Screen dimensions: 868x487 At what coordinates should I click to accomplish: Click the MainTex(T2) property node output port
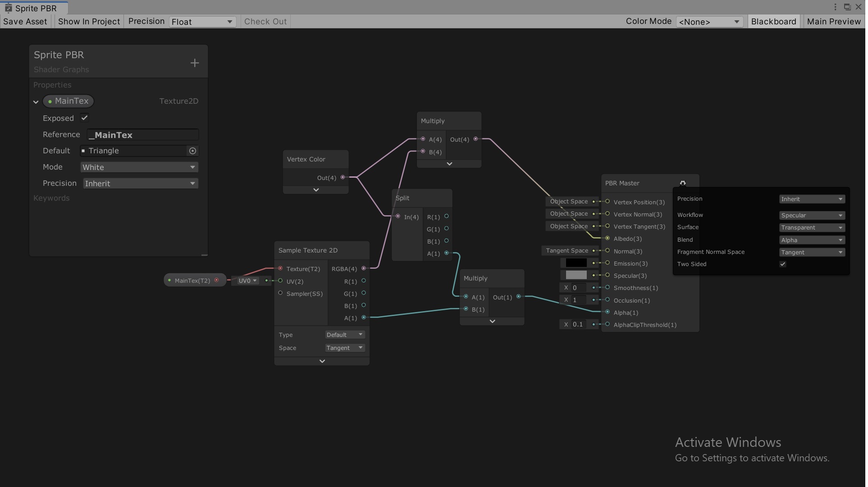click(x=217, y=280)
